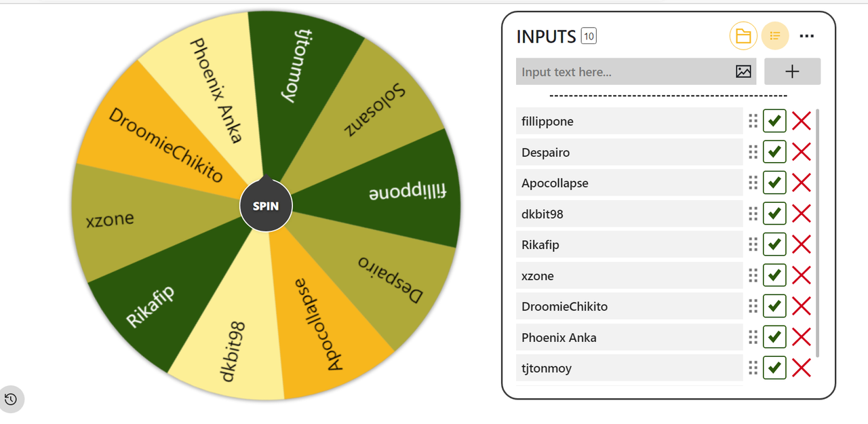This screenshot has width=868, height=424.
Task: Toggle the list view icon in the INPUTS header
Action: [775, 36]
